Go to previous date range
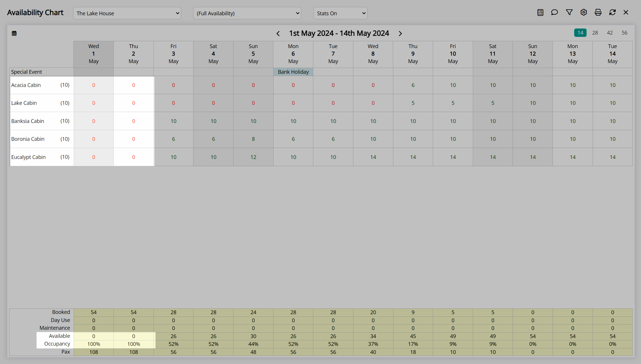The height and width of the screenshot is (364, 641). click(x=278, y=33)
